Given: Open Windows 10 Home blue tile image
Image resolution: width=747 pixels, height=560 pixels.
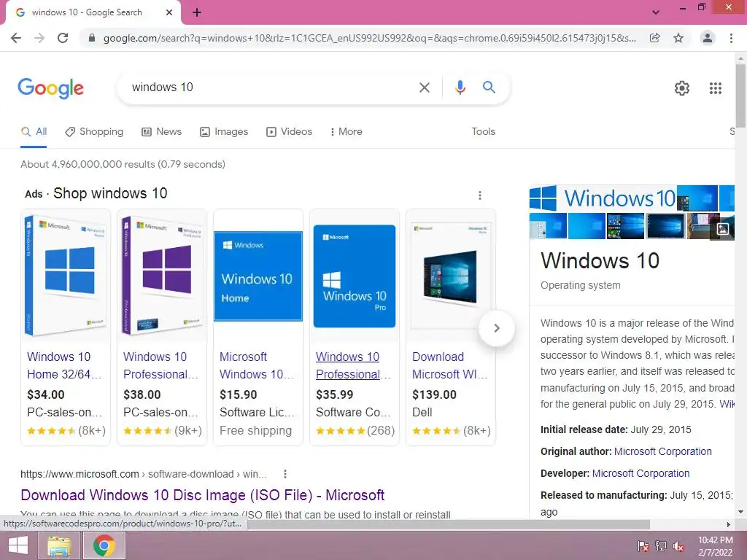Looking at the screenshot, I should pos(258,276).
